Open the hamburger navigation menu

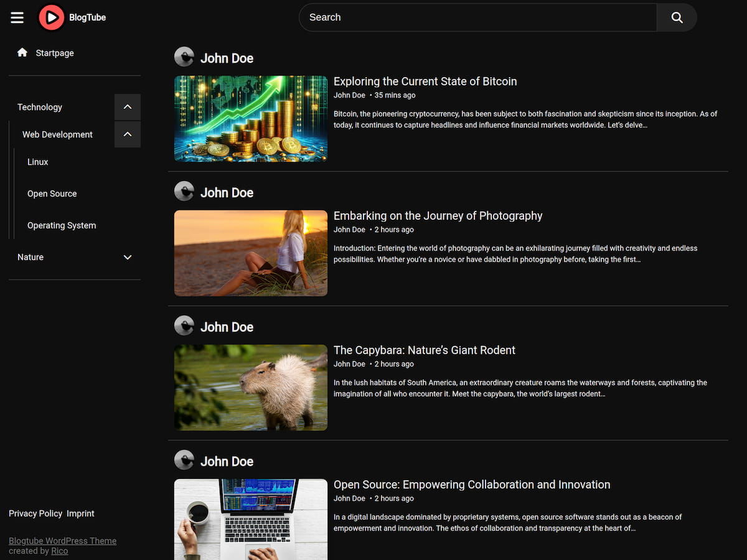tap(17, 17)
